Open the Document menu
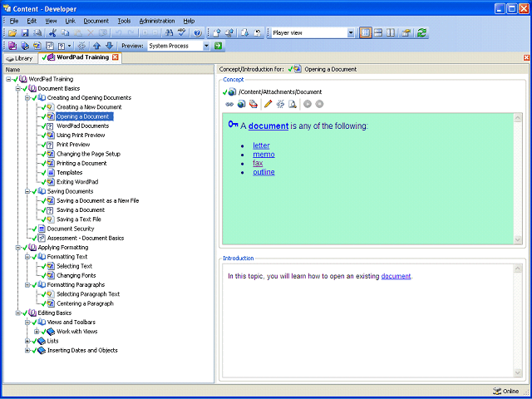 coord(96,21)
